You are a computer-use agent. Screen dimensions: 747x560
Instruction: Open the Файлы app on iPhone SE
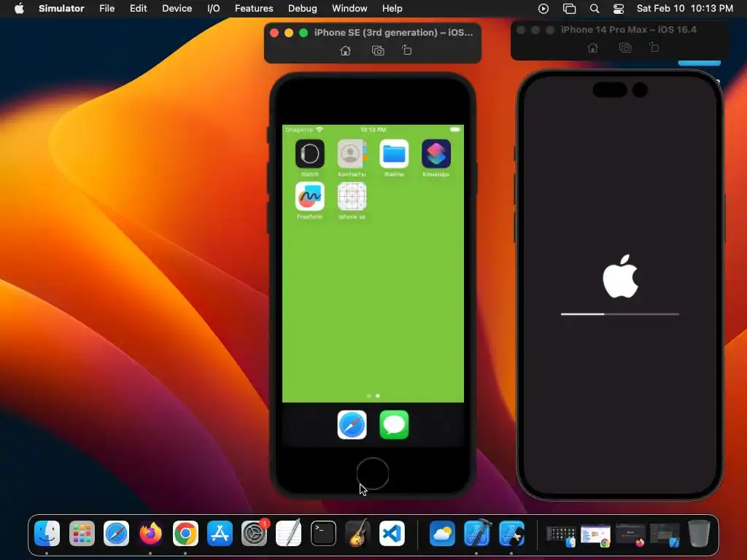coord(394,154)
